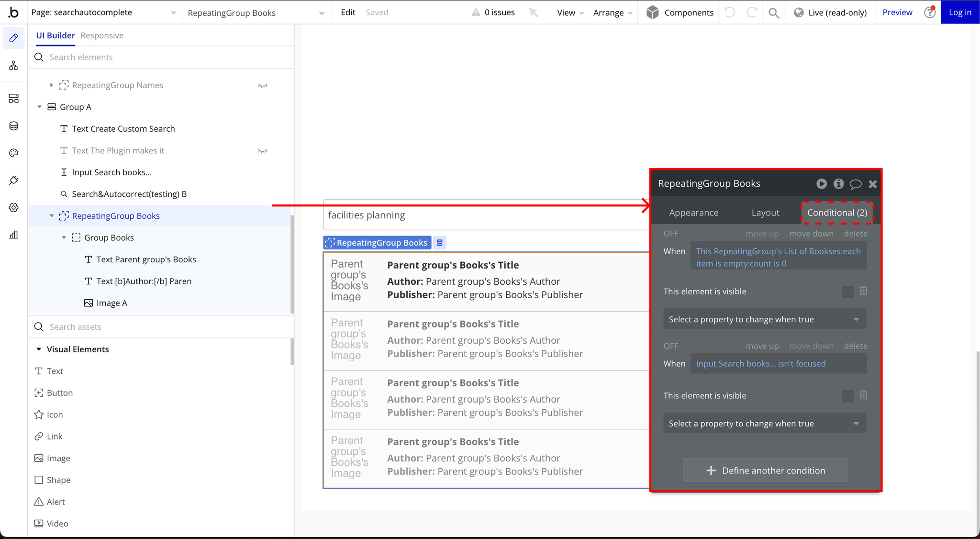Click 'Define another condition' button
Screen dimensions: 980x539
pos(765,471)
